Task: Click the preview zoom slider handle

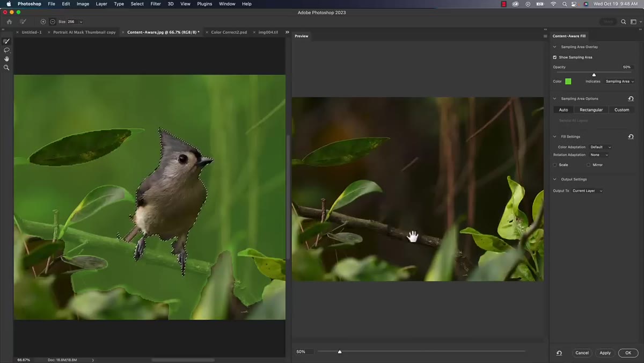Action: pos(340,352)
